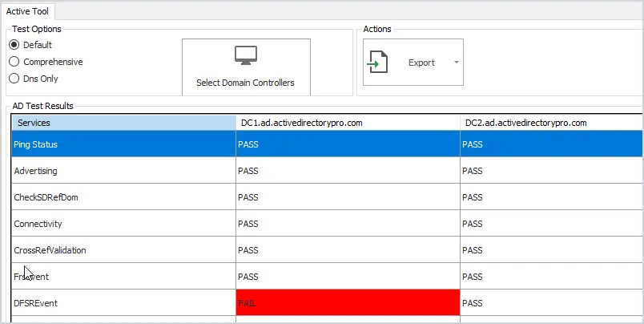Open the Export dropdown arrow
Image resolution: width=644 pixels, height=324 pixels.
(x=457, y=63)
